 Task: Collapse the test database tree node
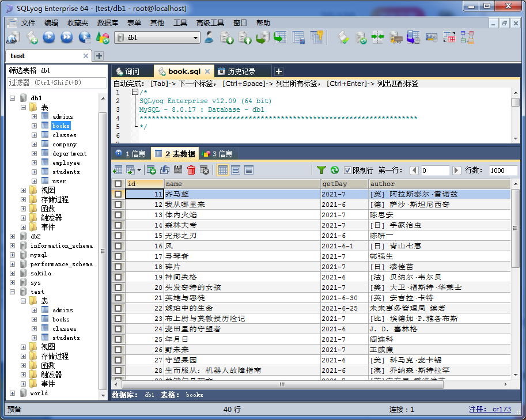pos(13,292)
